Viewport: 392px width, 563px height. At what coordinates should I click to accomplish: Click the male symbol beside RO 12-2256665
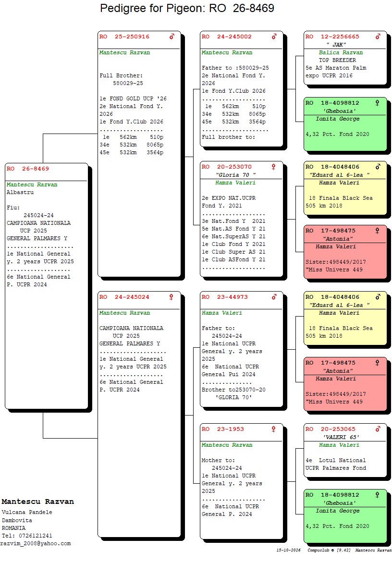click(378, 37)
